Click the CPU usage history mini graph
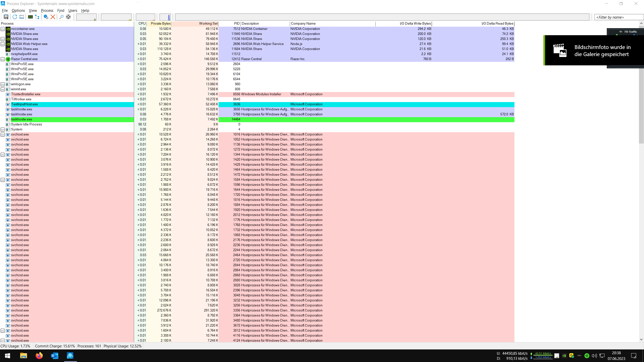Screen dimensions: 644x362 tap(86, 17)
